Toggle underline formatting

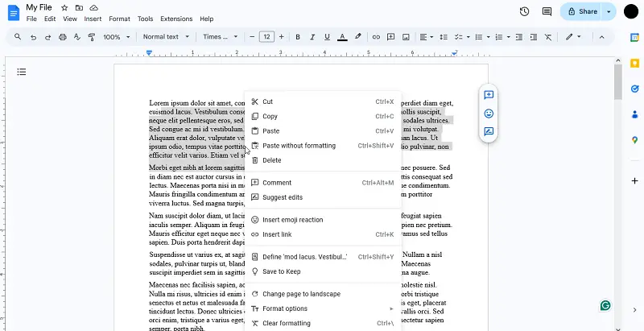point(327,37)
